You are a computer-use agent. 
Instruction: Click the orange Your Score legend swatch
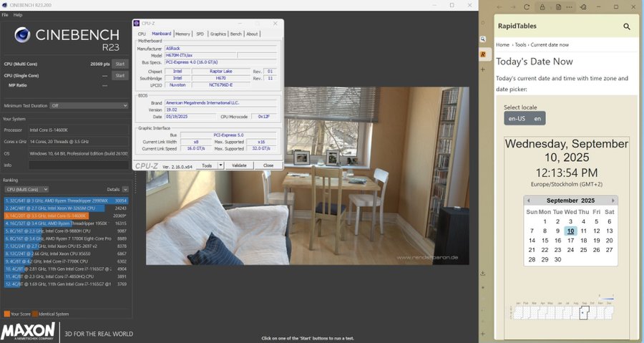click(6, 314)
